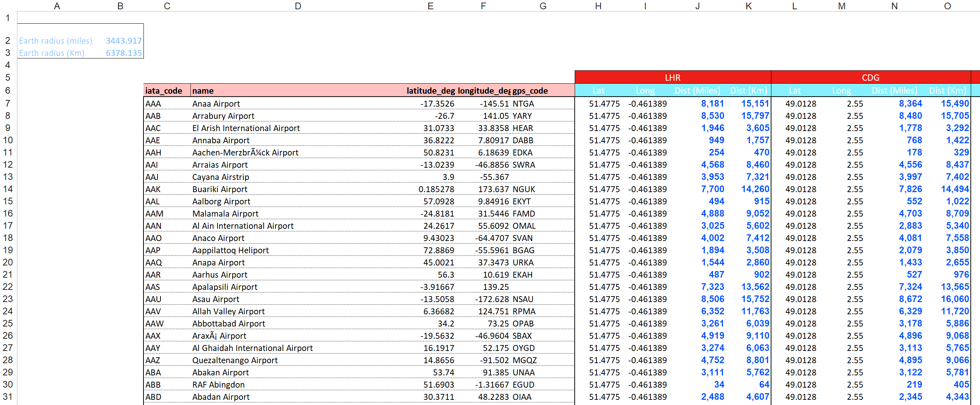Click the Anaa Airport name cell
The height and width of the screenshot is (405, 980).
tap(298, 104)
